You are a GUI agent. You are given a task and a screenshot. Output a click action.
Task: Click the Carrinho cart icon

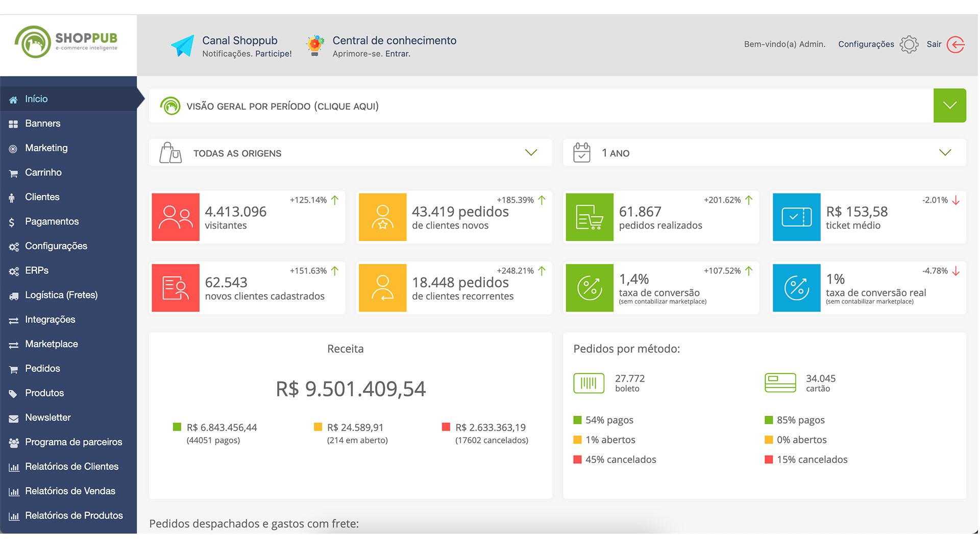pos(13,173)
